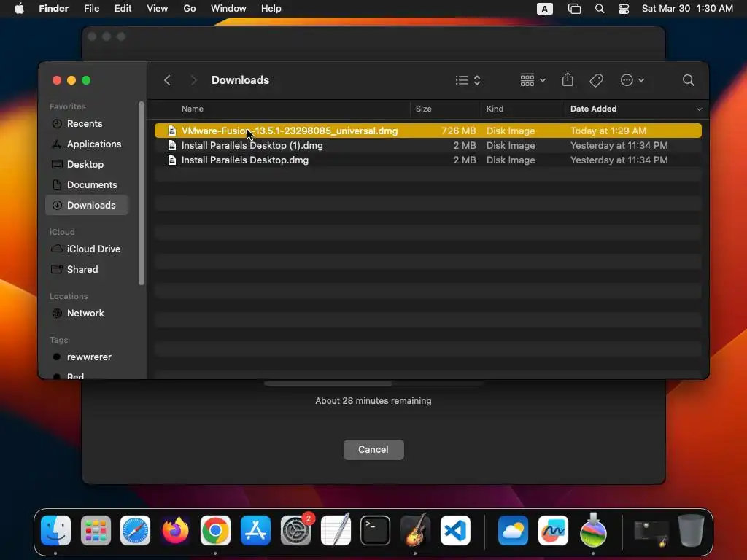This screenshot has width=747, height=560.
Task: Select Install Parallels Desktop.dmg file
Action: 427,160
